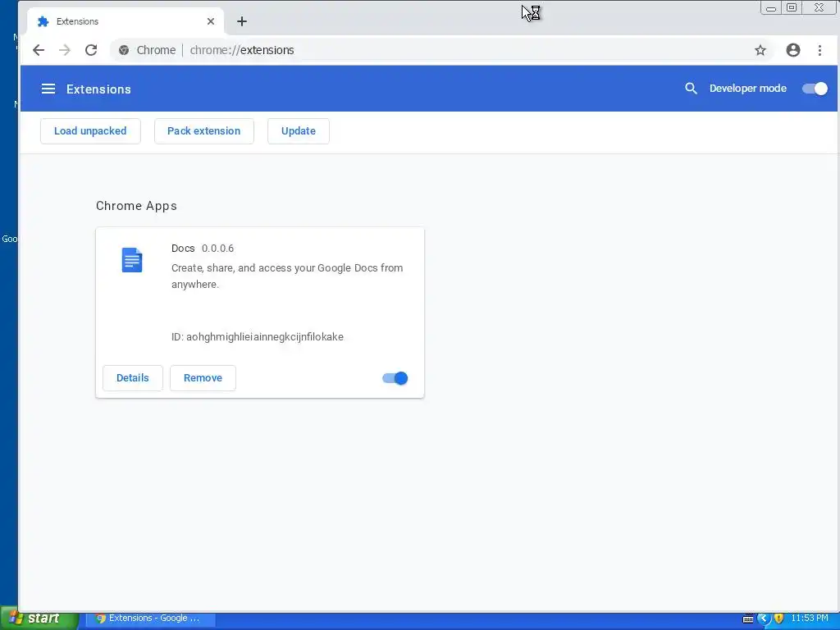Open Chrome three-dot menu
Screen dimensions: 840x630
point(819,50)
